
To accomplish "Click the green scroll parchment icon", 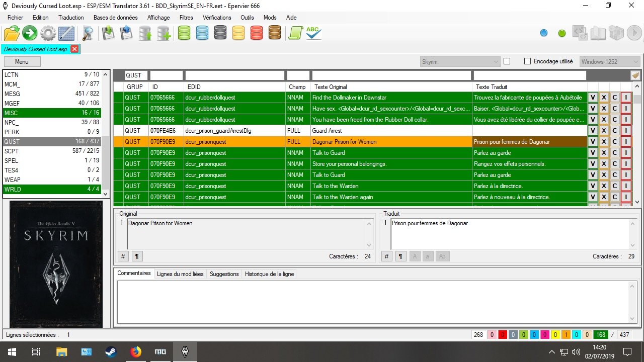I will click(x=295, y=34).
